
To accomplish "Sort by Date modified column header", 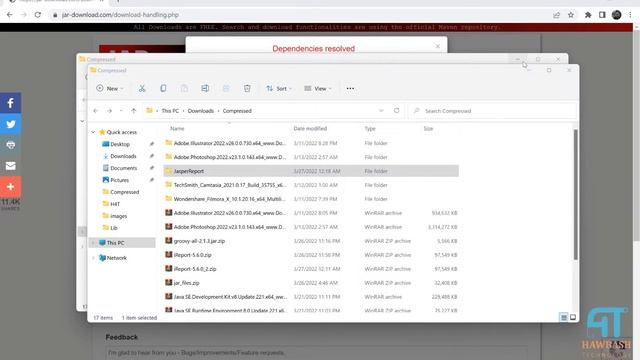I will tap(310, 128).
